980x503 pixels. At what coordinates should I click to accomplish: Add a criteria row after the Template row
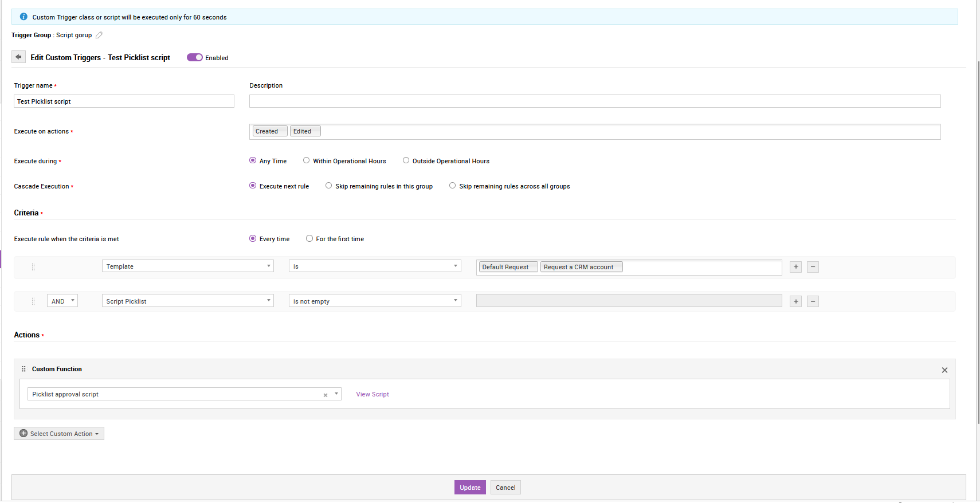(795, 267)
